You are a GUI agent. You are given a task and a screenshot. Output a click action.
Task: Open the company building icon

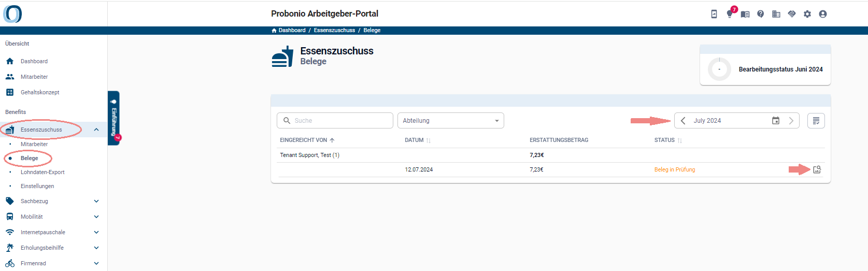coord(776,14)
